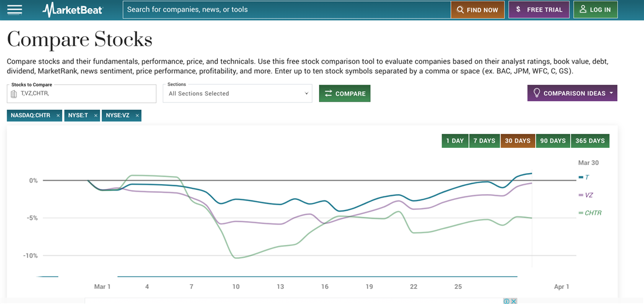
Task: Open the hamburger navigation menu
Action: [x=15, y=9]
